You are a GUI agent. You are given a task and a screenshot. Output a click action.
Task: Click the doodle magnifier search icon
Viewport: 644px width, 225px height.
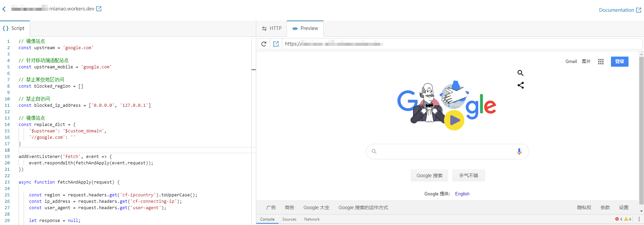pyautogui.click(x=521, y=73)
